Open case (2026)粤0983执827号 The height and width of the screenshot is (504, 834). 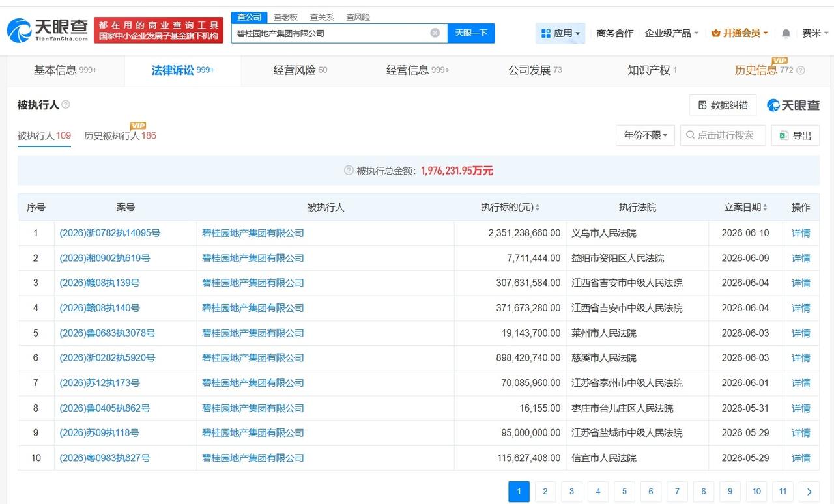pos(105,458)
